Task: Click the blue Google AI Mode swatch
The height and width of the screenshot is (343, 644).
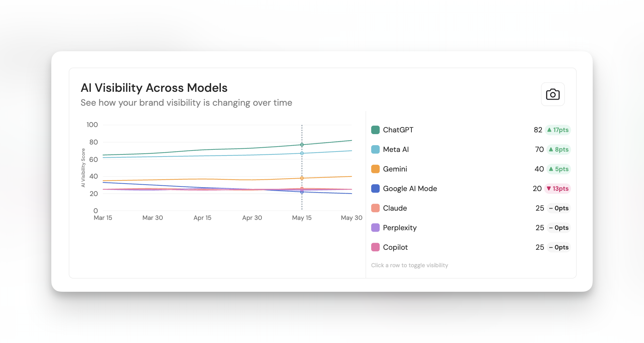Action: pos(375,189)
